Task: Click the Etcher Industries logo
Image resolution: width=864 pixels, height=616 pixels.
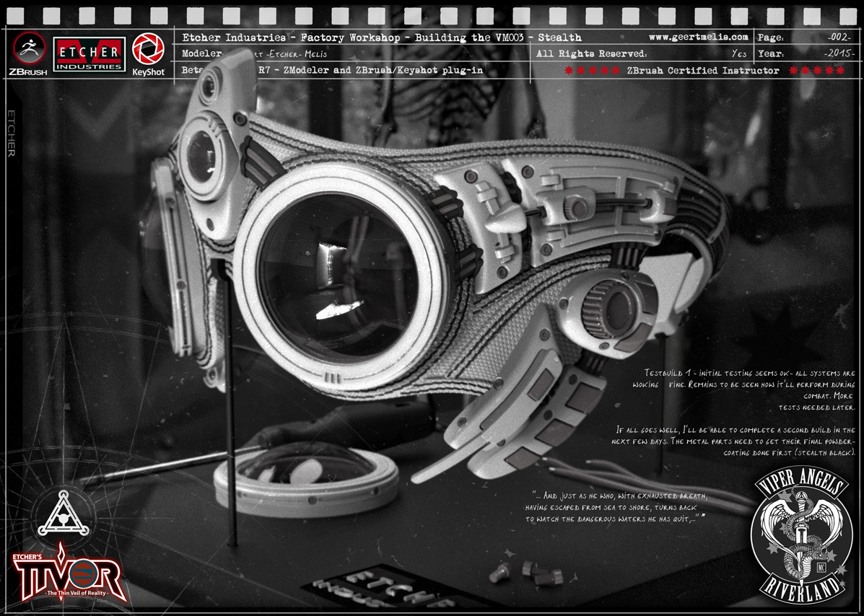Action: tap(90, 55)
